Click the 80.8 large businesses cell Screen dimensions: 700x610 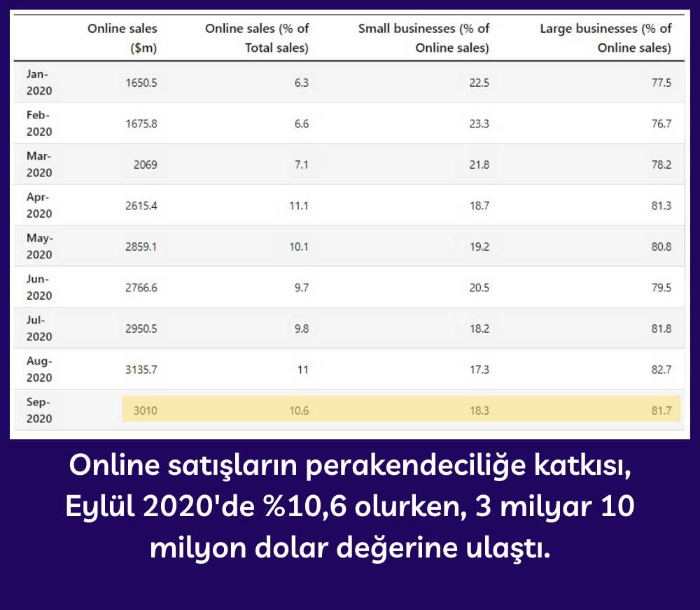tap(661, 247)
